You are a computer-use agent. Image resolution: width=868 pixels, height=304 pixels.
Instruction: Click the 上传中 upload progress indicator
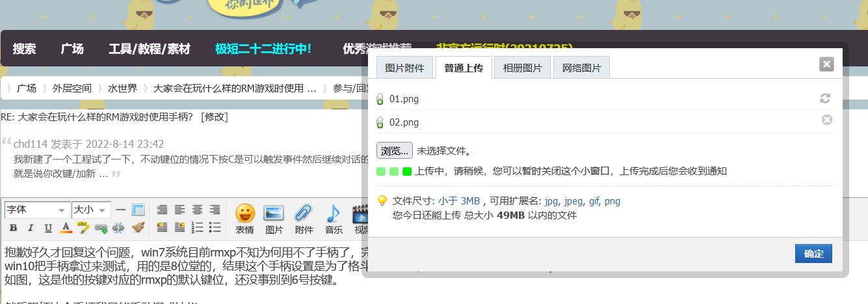click(394, 172)
